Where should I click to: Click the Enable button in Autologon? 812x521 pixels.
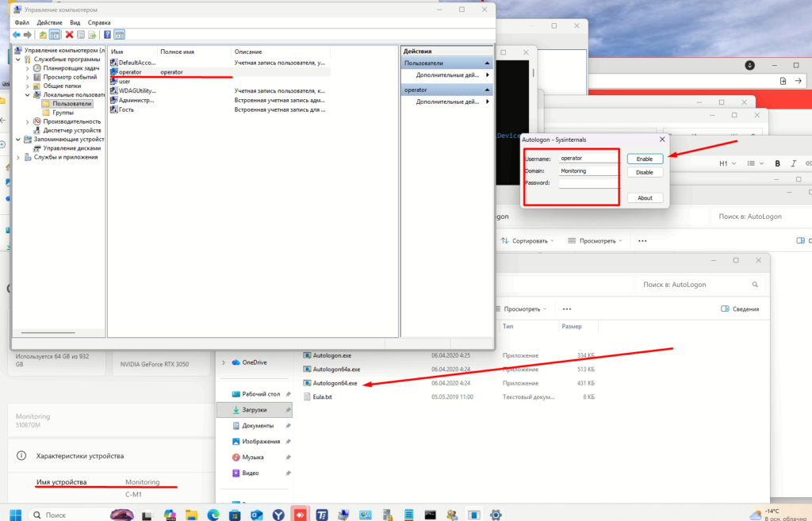click(645, 159)
